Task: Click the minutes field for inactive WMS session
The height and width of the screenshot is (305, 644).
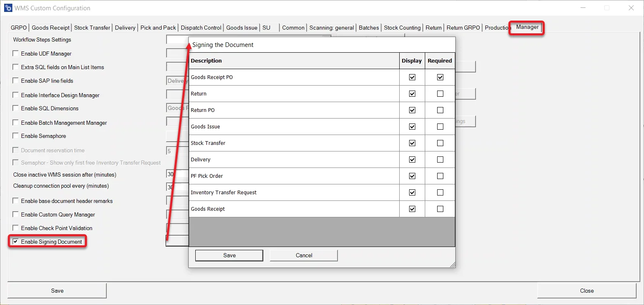Action: 175,174
